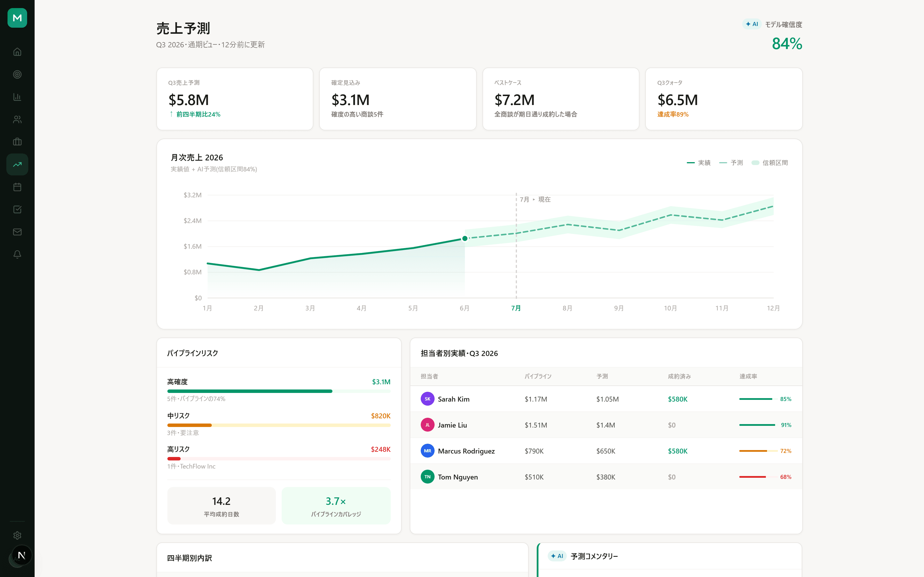Open the checkbox tasks icon in sidebar
The width and height of the screenshot is (924, 577).
(17, 209)
